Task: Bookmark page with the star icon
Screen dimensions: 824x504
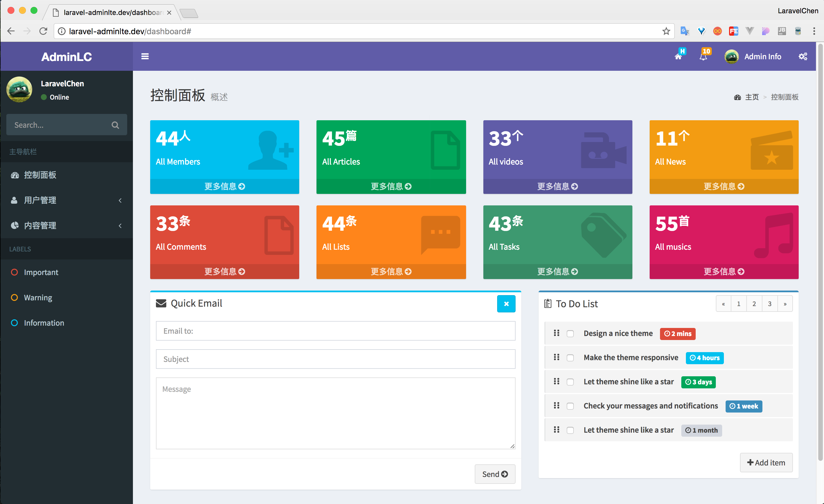Action: [x=666, y=31]
